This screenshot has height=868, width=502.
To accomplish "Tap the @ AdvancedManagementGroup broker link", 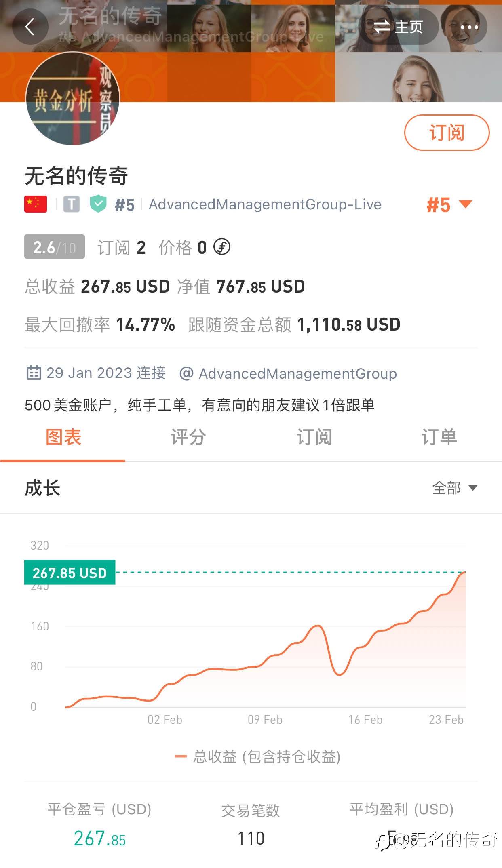I will [289, 373].
